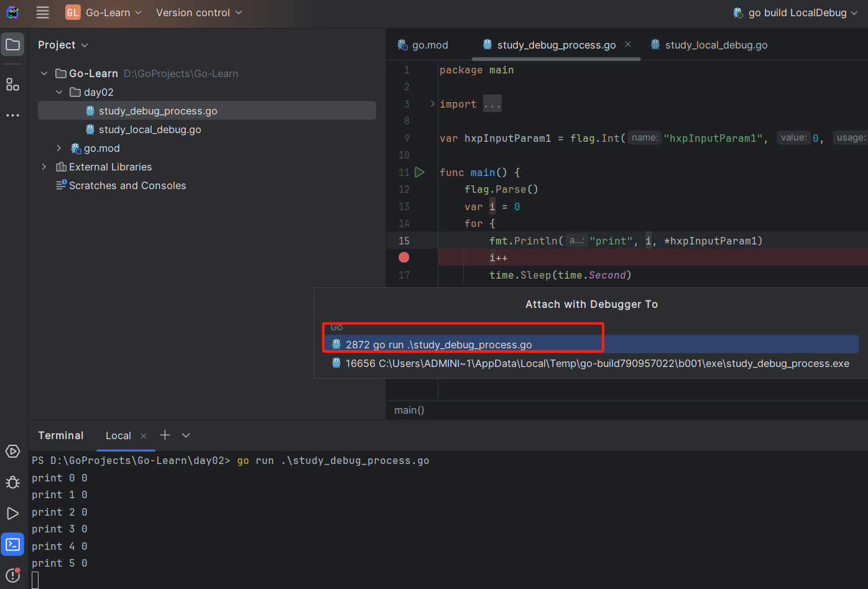Image resolution: width=868 pixels, height=589 pixels.
Task: Open the Problems tool window icon
Action: pyautogui.click(x=12, y=575)
